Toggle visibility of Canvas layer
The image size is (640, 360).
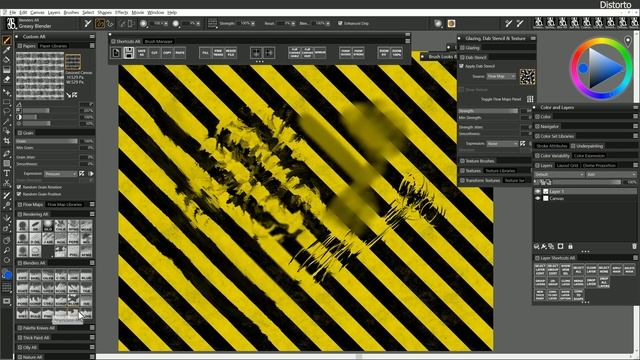tap(538, 198)
